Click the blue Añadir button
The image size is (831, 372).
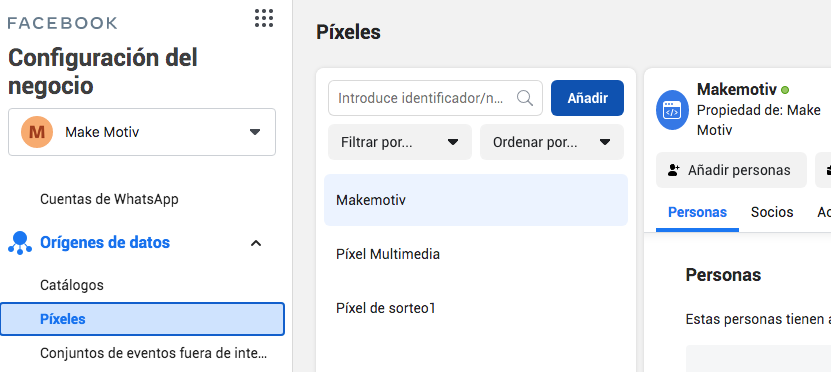(x=587, y=98)
